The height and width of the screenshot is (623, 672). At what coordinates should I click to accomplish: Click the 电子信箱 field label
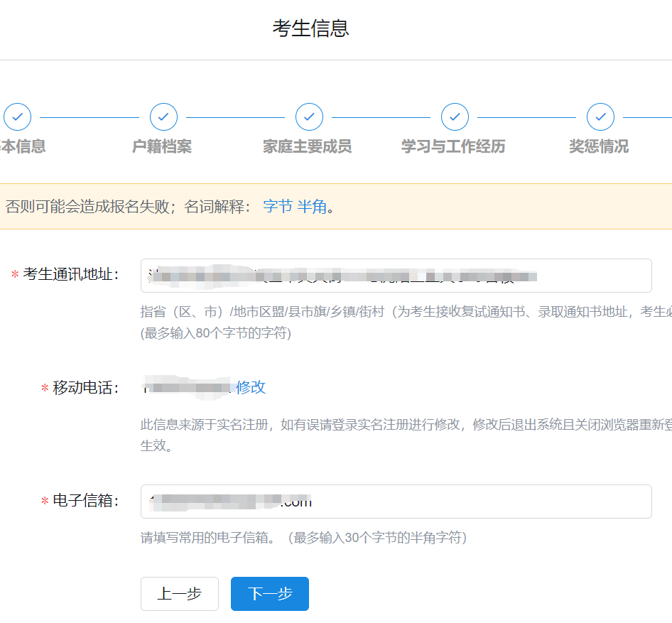coord(86,500)
